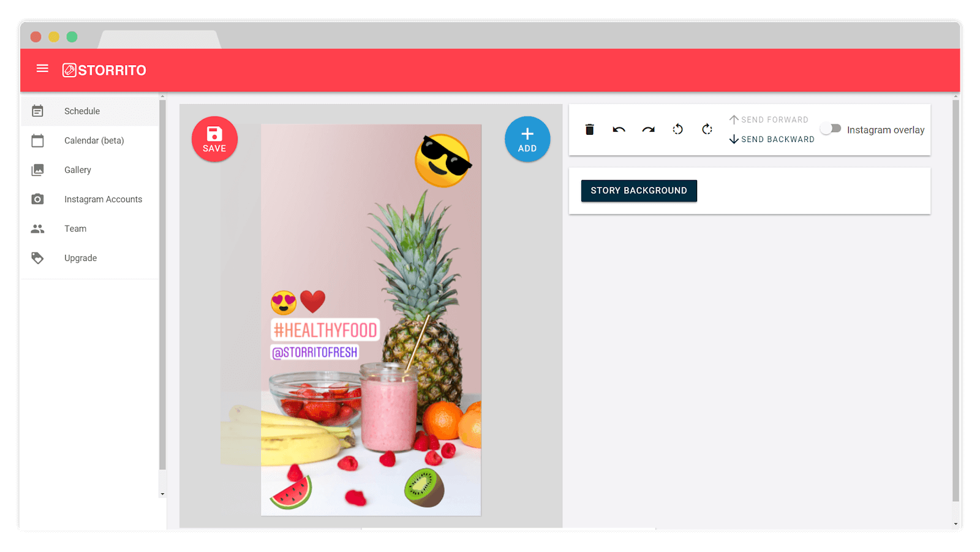This screenshot has width=980, height=552.
Task: Click the blue ADD button
Action: coord(527,139)
